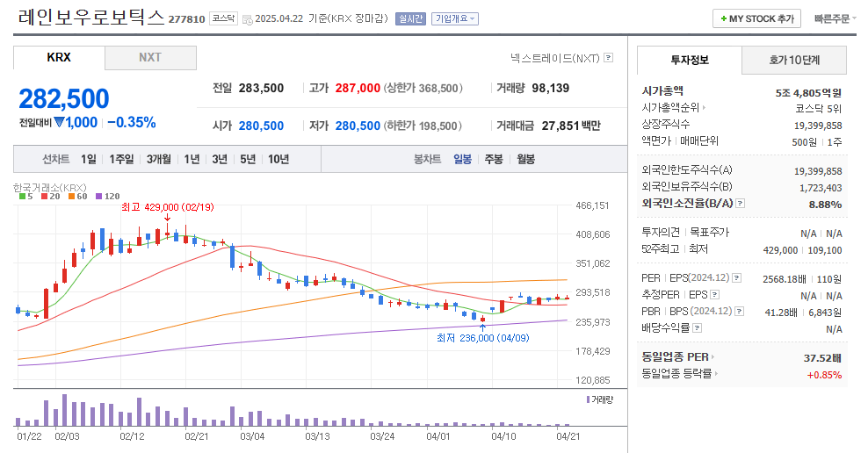Show the 1주일 line chart
Image resolution: width=868 pixels, height=453 pixels.
pyautogui.click(x=121, y=159)
